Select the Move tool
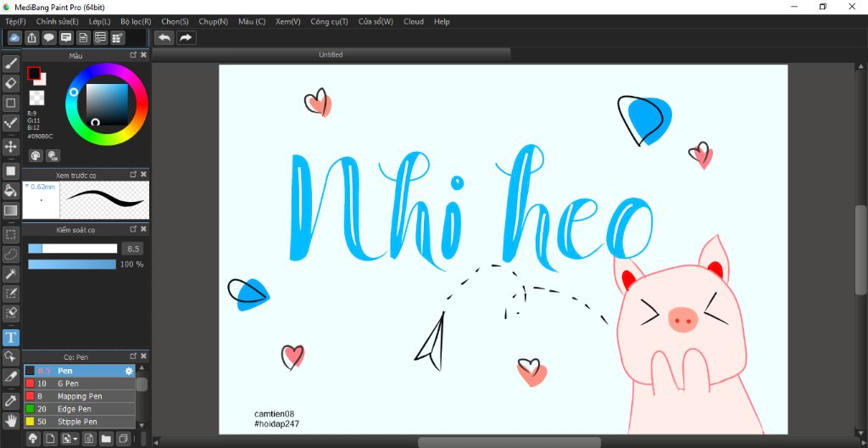Viewport: 868px width, 448px height. click(x=10, y=147)
